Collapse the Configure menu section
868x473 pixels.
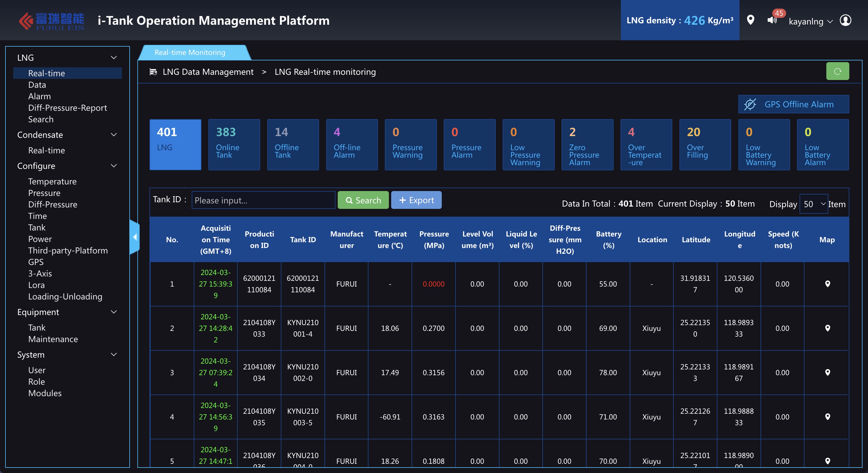(x=114, y=166)
